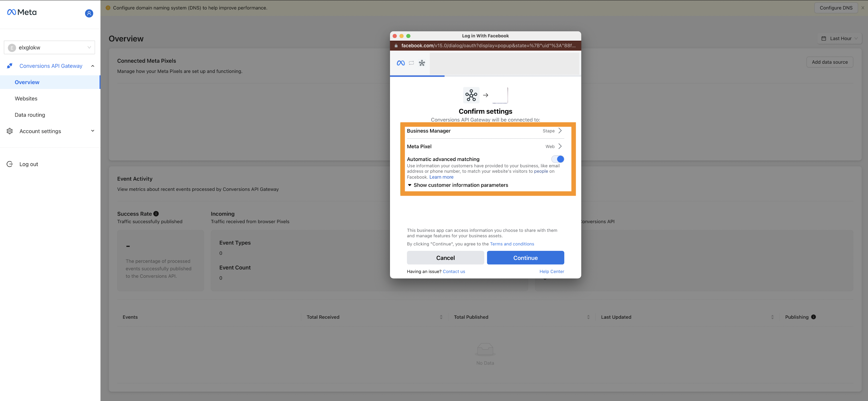Open the user profile avatar icon
Image resolution: width=868 pixels, height=401 pixels.
[x=89, y=14]
